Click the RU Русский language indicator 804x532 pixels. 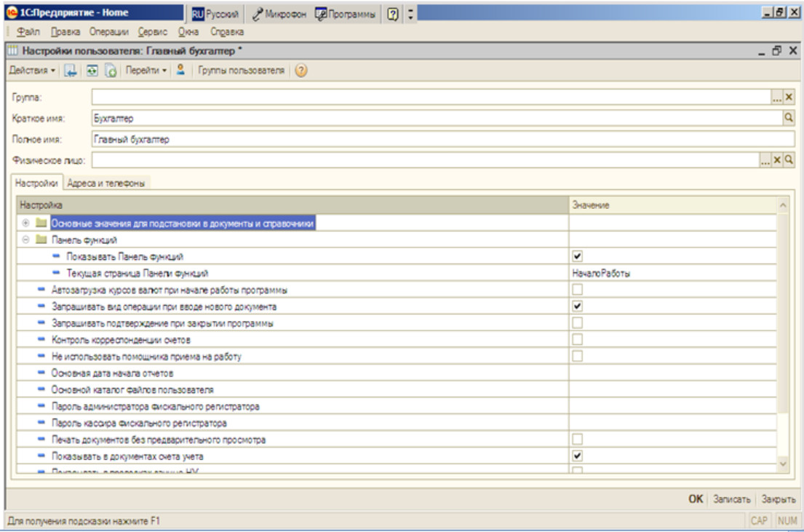coord(215,14)
